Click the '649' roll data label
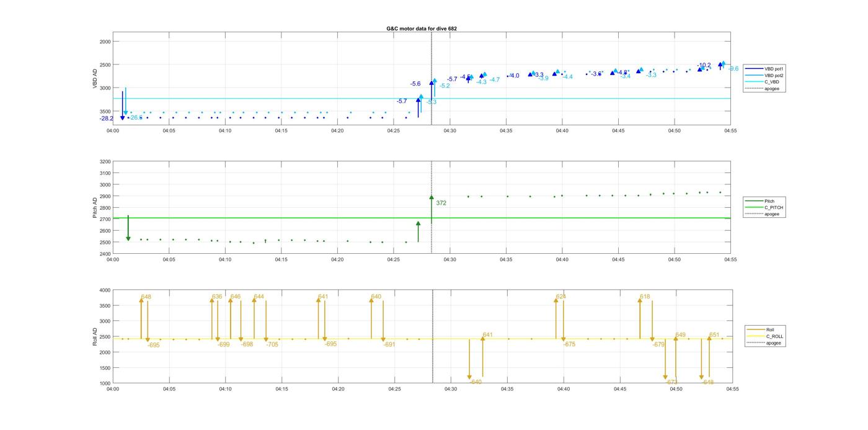 [680, 335]
